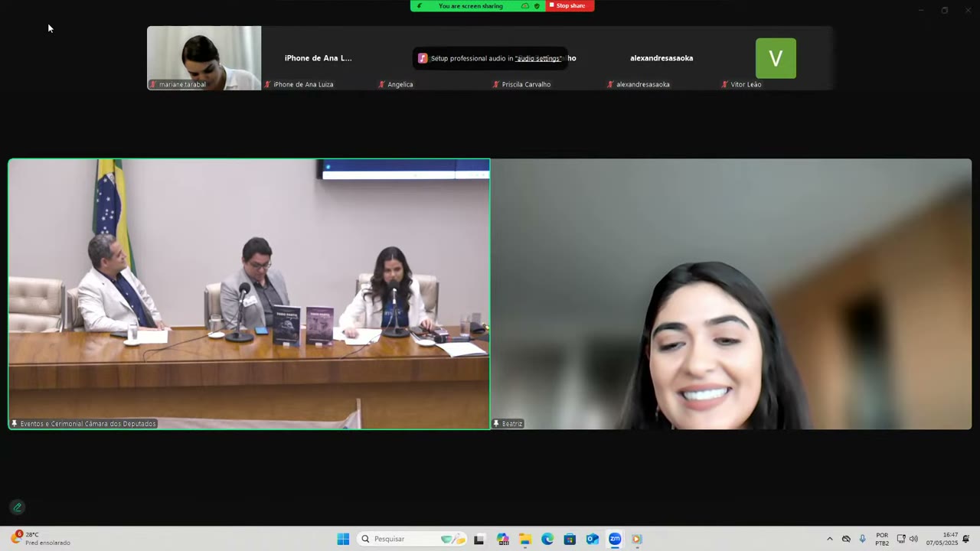Open Outlook from the taskbar

pyautogui.click(x=592, y=539)
